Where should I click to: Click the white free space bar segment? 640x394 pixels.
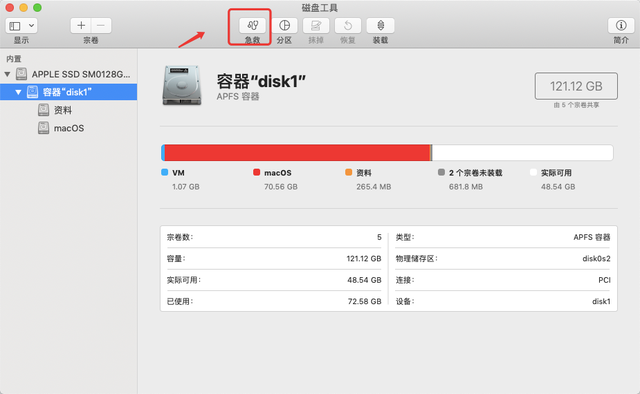point(522,153)
